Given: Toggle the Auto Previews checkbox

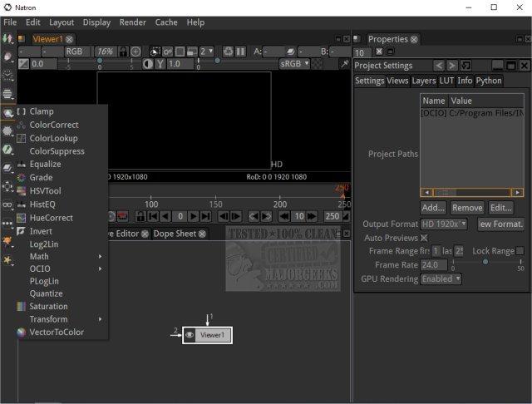Looking at the screenshot, I should click(x=423, y=238).
